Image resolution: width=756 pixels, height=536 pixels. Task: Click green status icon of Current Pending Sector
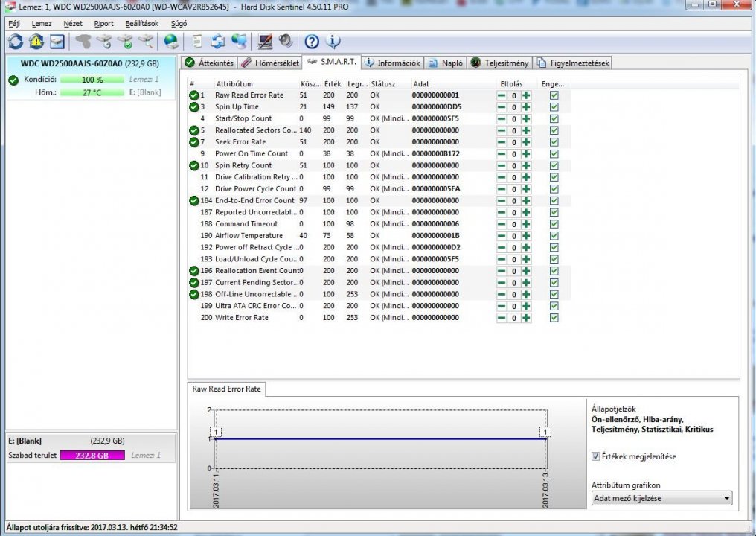tap(193, 283)
